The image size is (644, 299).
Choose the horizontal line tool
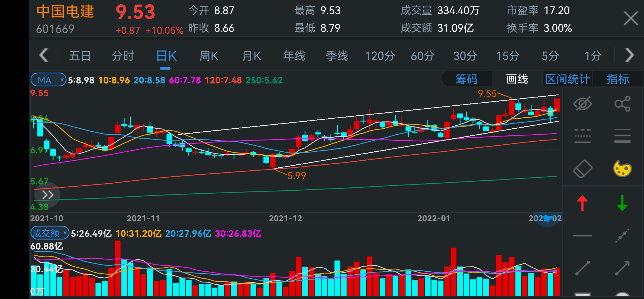point(582,236)
